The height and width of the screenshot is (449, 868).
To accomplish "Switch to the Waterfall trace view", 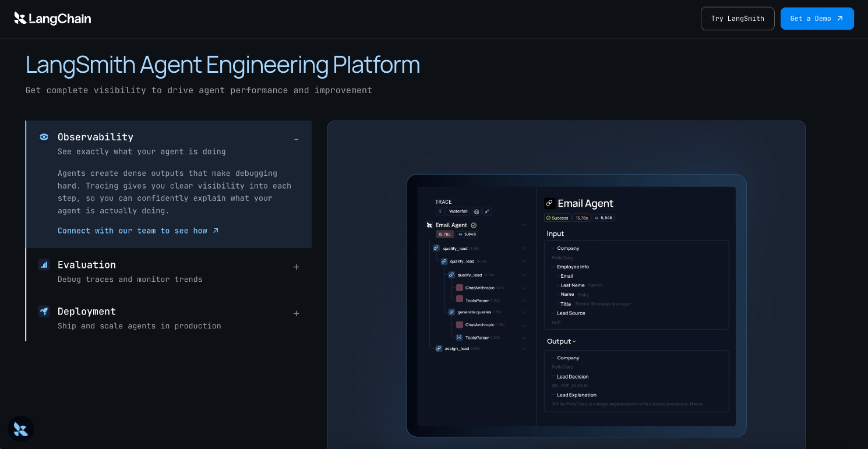I will pos(458,211).
